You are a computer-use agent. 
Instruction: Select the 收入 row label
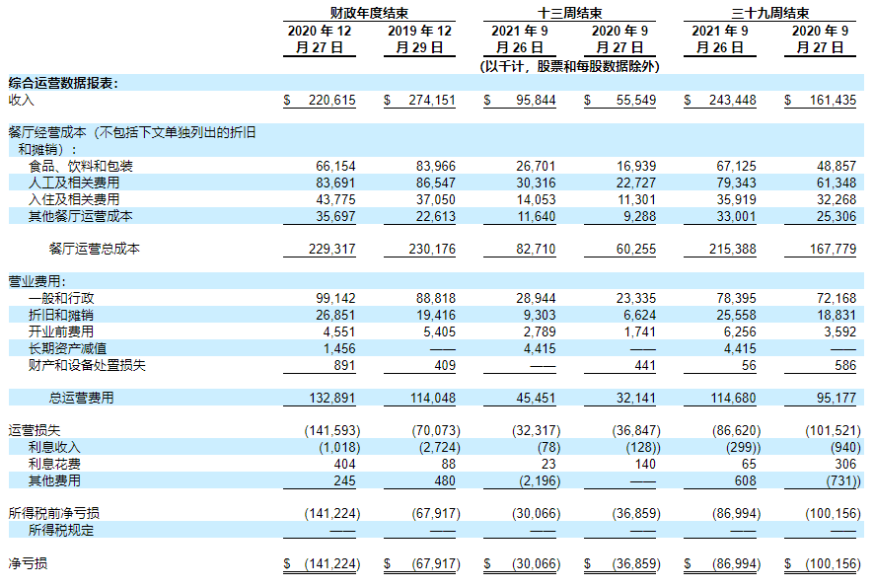21,100
